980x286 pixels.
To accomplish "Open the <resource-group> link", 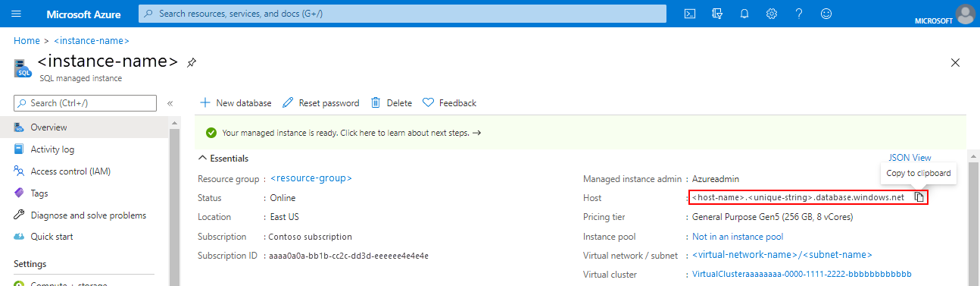I will tap(311, 178).
